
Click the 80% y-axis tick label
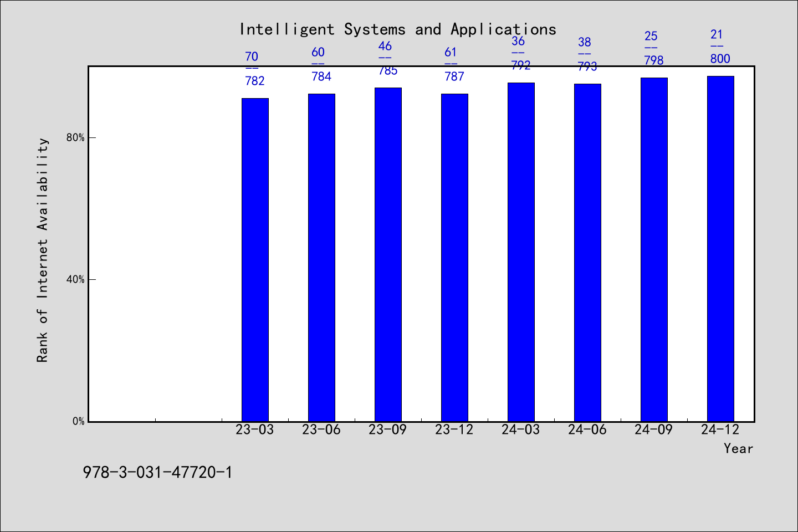pos(76,138)
